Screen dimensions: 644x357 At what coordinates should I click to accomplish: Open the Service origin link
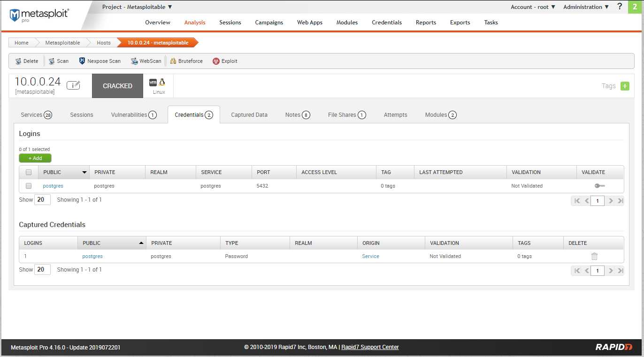click(x=370, y=256)
